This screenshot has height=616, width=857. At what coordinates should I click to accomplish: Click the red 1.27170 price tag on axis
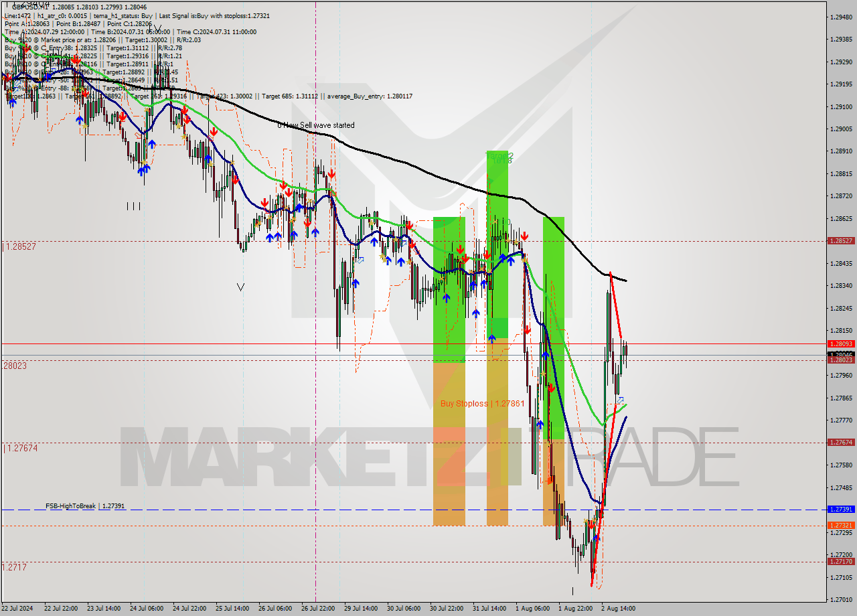[841, 562]
